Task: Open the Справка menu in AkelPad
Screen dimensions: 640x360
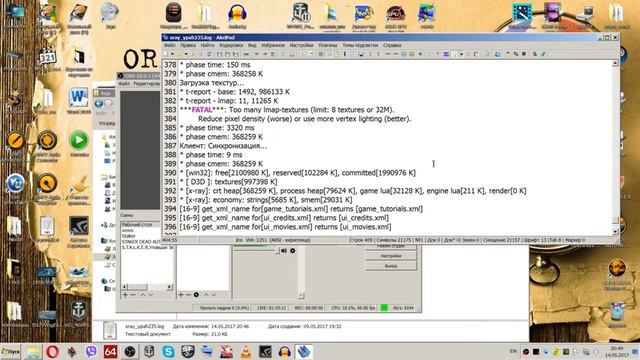Action: point(392,45)
